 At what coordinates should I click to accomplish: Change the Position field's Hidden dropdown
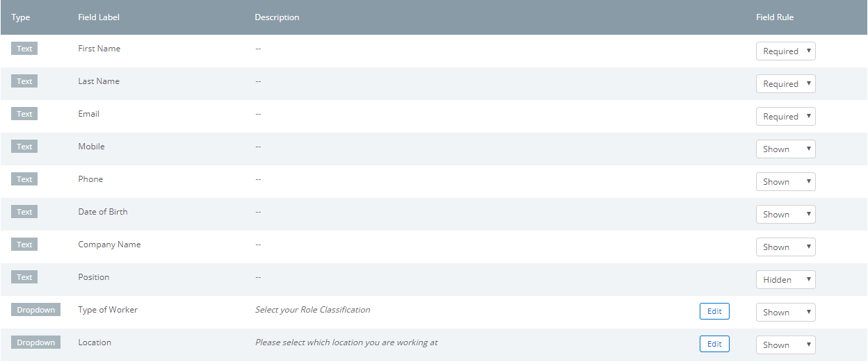(785, 280)
